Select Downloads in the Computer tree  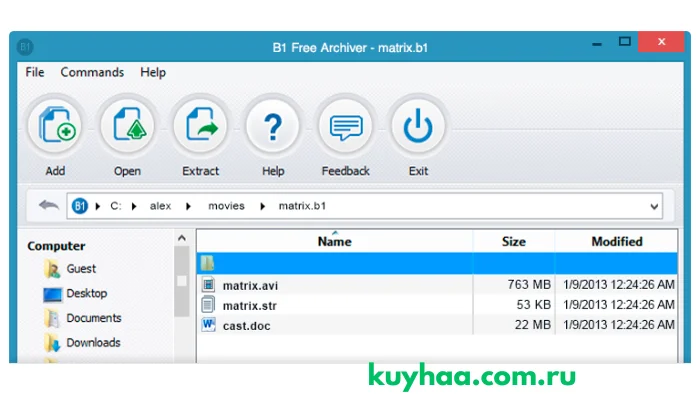coord(93,342)
